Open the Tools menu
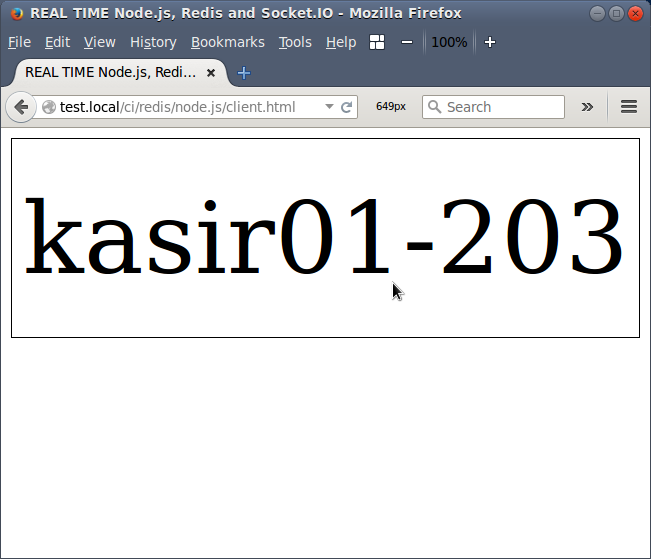Image resolution: width=651 pixels, height=559 pixels. point(295,42)
